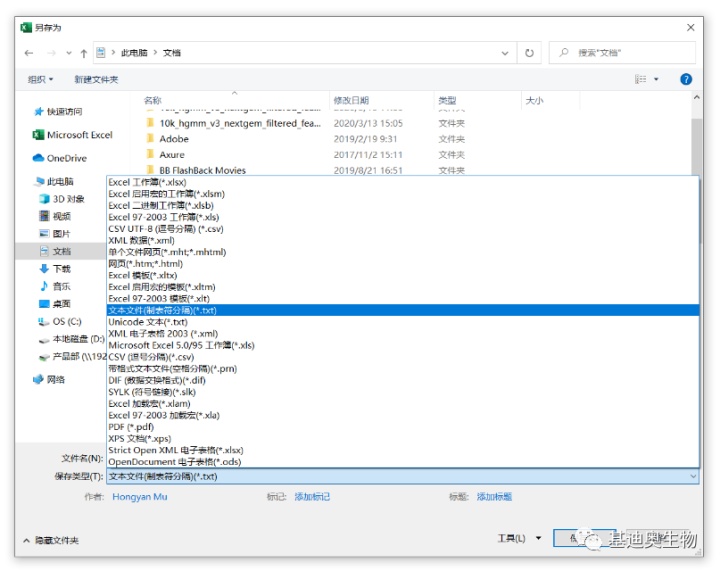Image resolution: width=720 pixels, height=571 pixels.
Task: Open the 下载 folder in sidebar
Action: coord(55,269)
